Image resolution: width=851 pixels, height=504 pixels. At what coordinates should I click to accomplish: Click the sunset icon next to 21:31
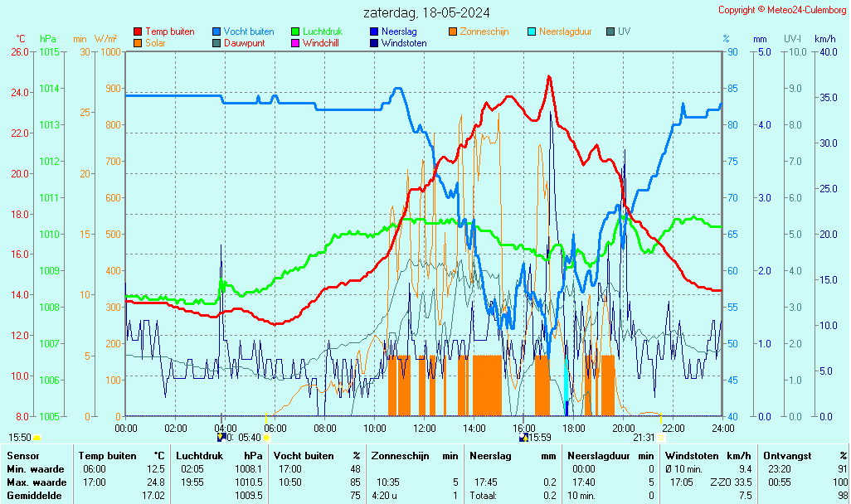click(x=660, y=438)
